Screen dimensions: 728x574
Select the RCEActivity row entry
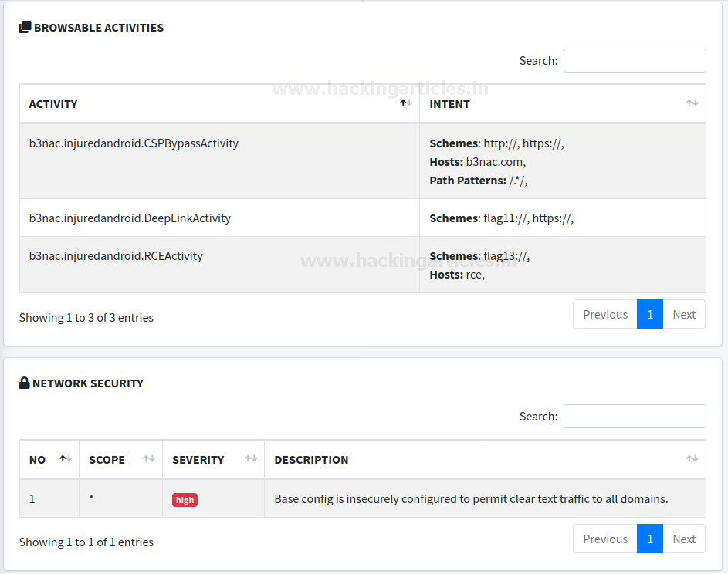(116, 256)
